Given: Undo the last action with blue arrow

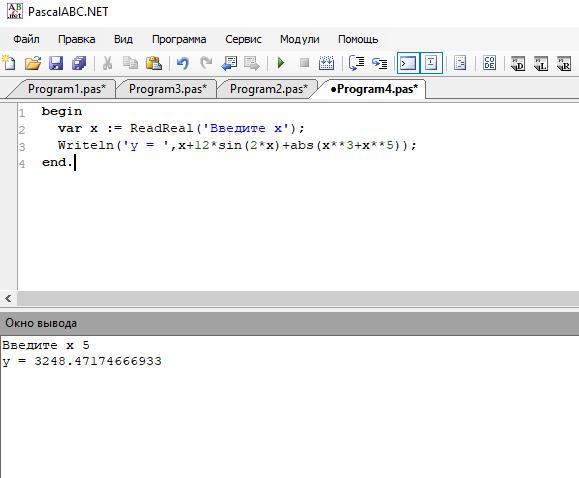Looking at the screenshot, I should 182,63.
